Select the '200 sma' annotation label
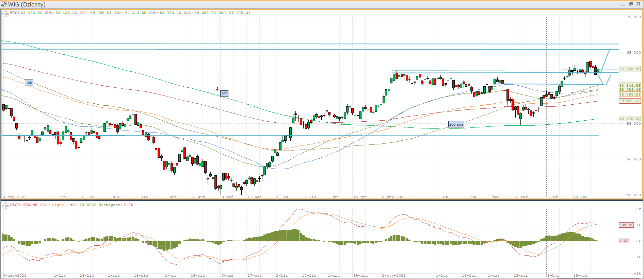This screenshot has width=644, height=279. coord(456,124)
